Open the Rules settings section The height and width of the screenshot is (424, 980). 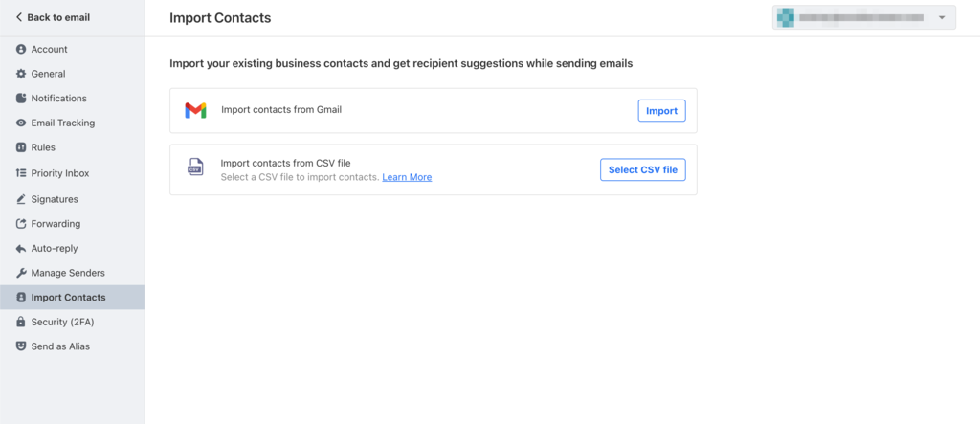click(43, 147)
